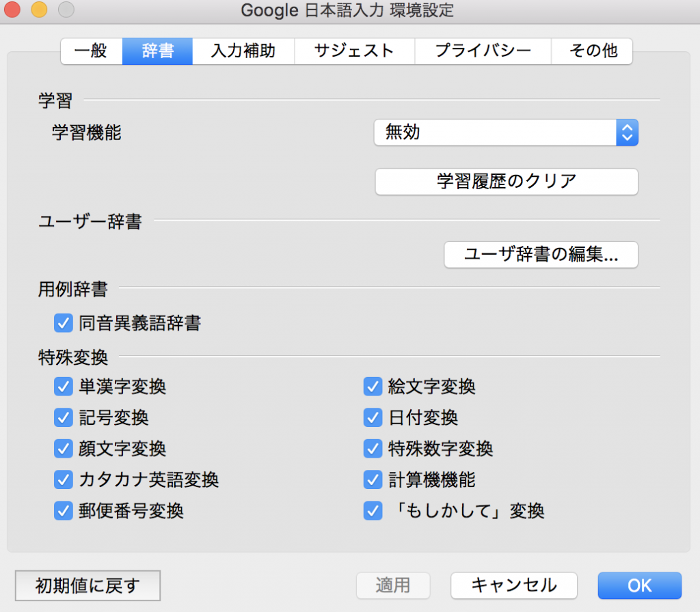
Task: Open the 入力補助 tab
Action: (x=243, y=51)
